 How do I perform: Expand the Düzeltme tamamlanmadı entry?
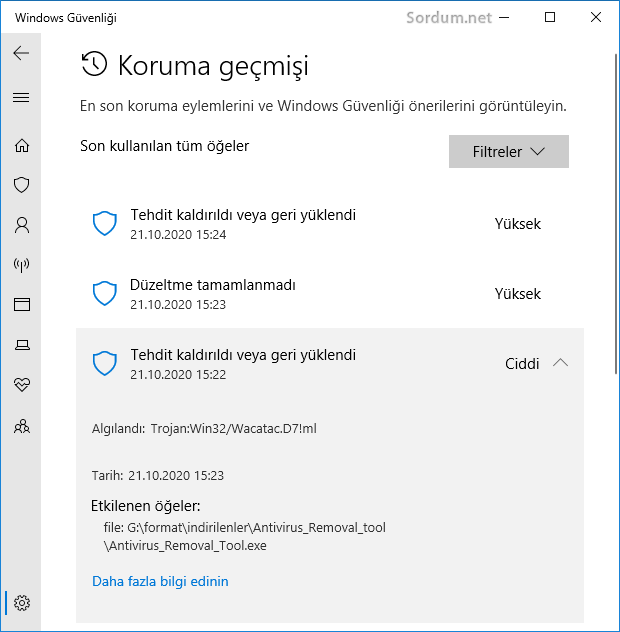pyautogui.click(x=330, y=293)
